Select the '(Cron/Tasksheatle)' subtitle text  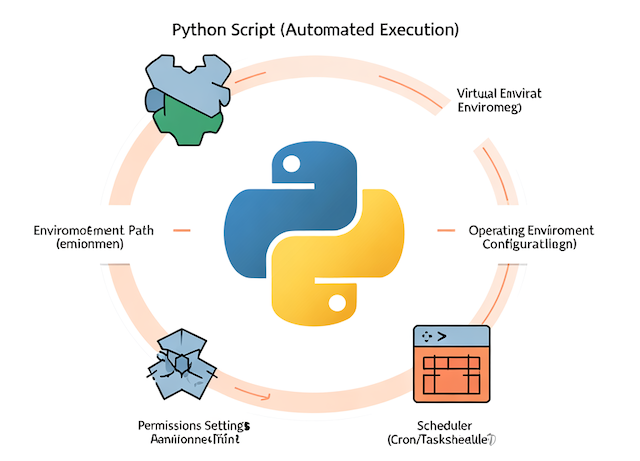tap(442, 439)
